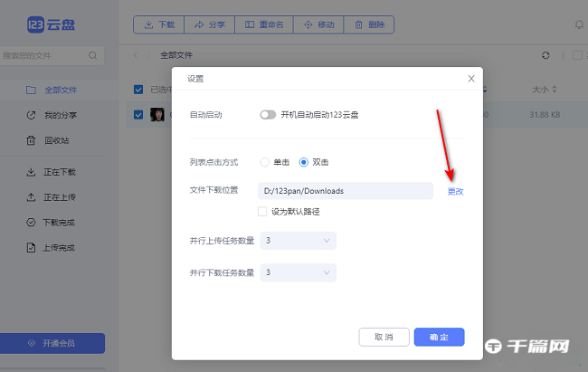Expand 并行上传任务数量 dropdown
The height and width of the screenshot is (372, 588).
(x=298, y=241)
